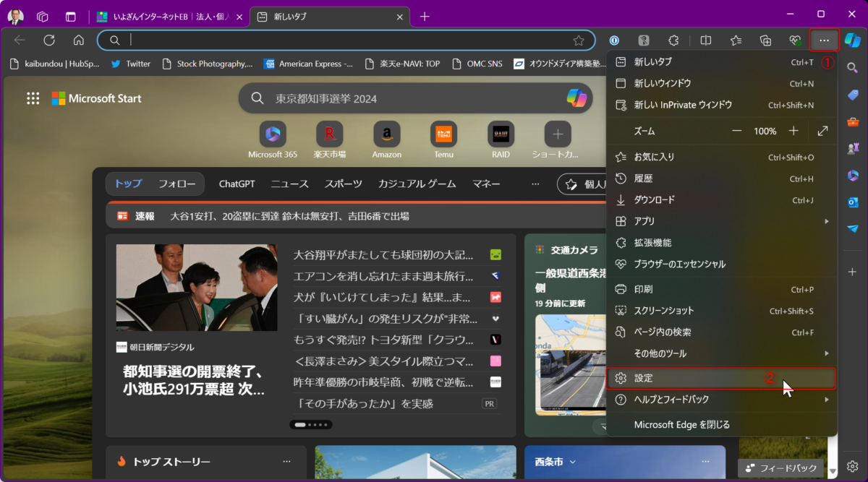Enter full screen from the zoom row
This screenshot has height=482, width=868.
point(822,131)
